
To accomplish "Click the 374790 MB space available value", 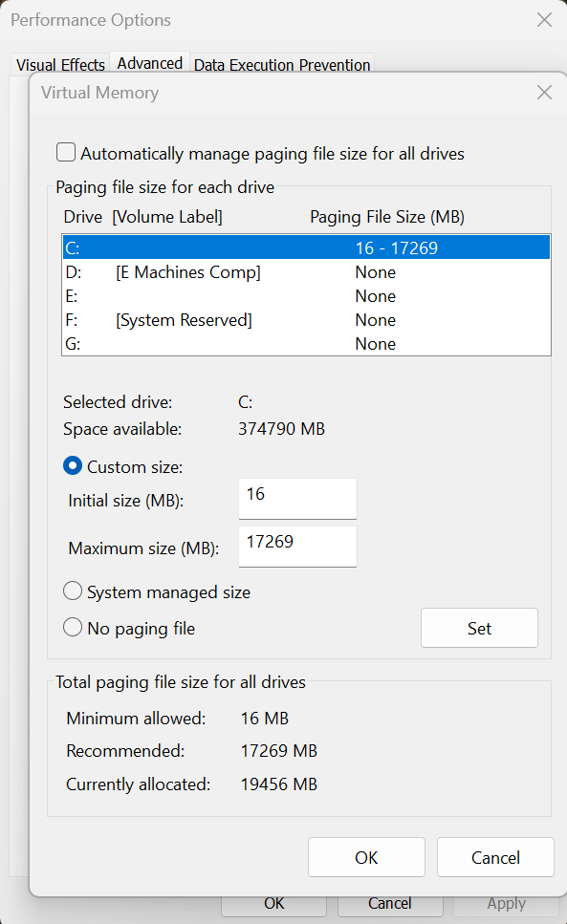I will [281, 428].
